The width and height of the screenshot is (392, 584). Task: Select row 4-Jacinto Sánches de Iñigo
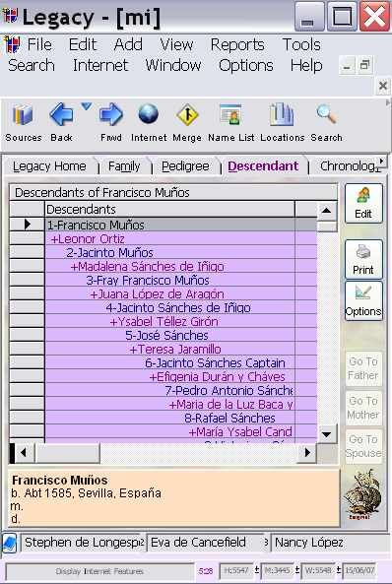[170, 307]
